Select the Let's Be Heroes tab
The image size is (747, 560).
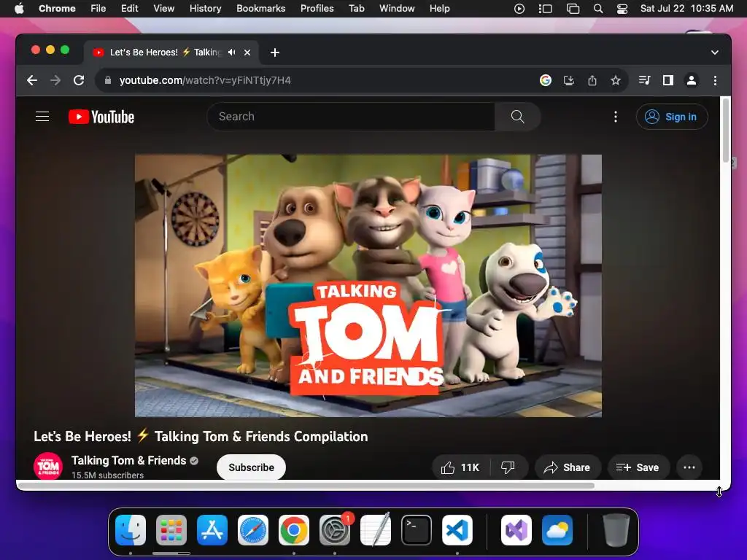tap(166, 52)
